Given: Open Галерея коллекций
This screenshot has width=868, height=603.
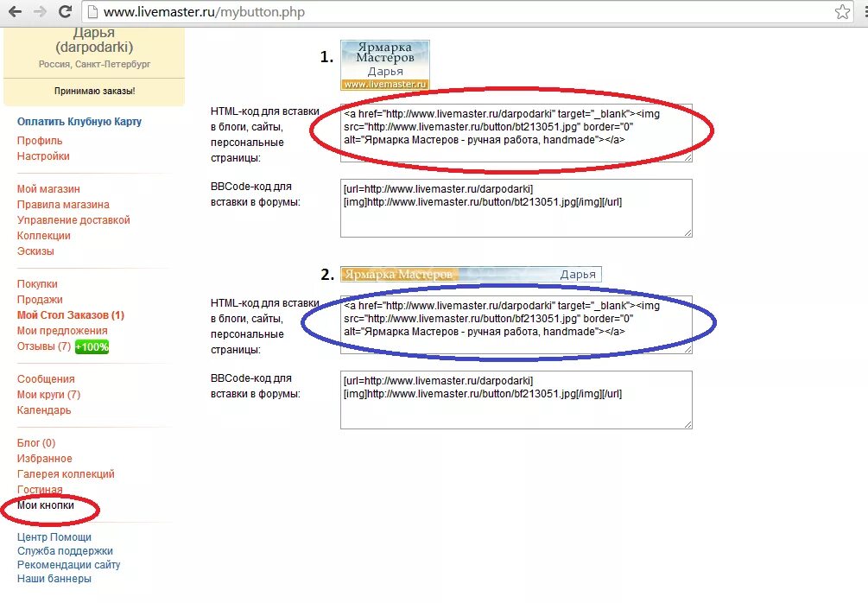Looking at the screenshot, I should click(x=66, y=474).
